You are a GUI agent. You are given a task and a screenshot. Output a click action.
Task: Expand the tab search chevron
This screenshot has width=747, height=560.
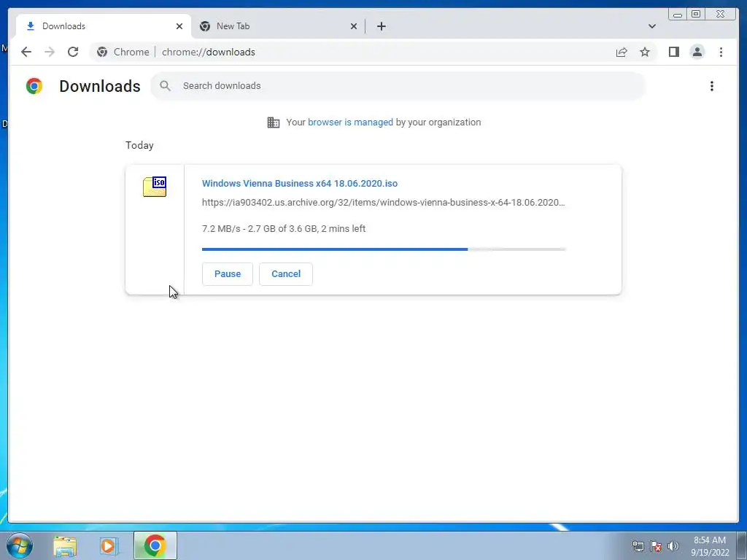pos(651,26)
